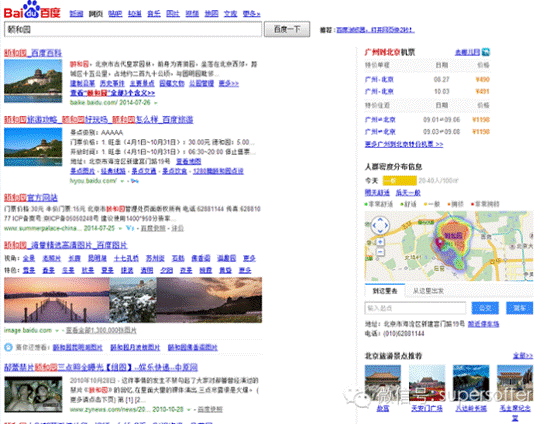The height and width of the screenshot is (424, 550).
Task: Open the 历史事件 sub-link in Baike result
Action: pyautogui.click(x=112, y=83)
